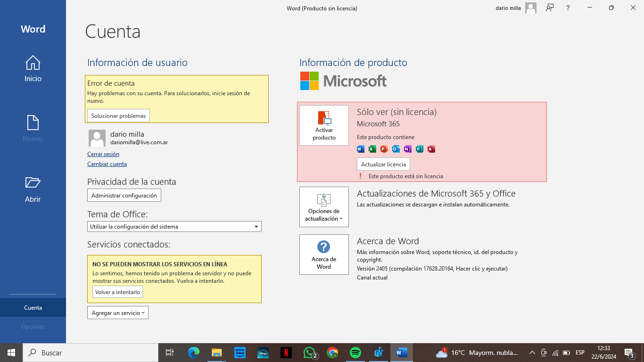The width and height of the screenshot is (644, 362).
Task: Open Netflix from taskbar
Action: click(x=286, y=353)
